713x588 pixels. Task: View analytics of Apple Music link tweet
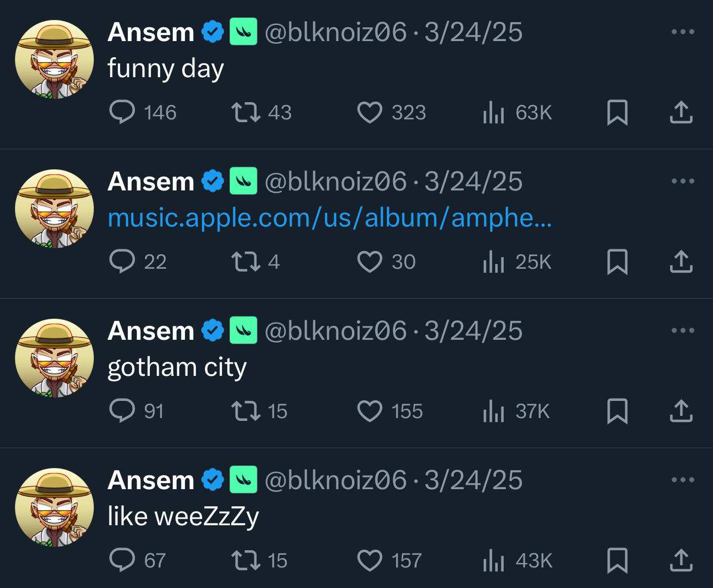(x=494, y=262)
